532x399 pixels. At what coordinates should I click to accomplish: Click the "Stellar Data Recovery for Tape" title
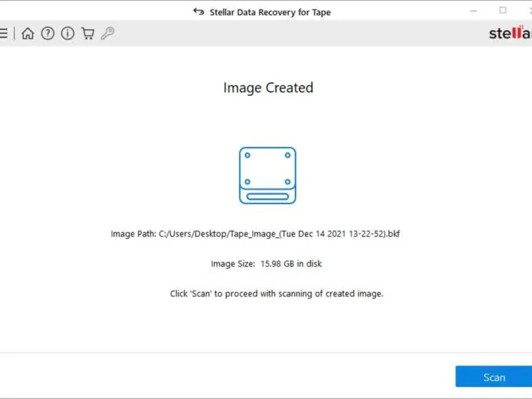(270, 11)
